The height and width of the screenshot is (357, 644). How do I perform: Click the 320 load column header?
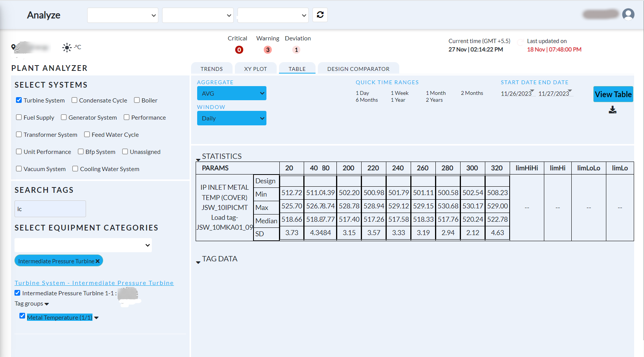[497, 168]
